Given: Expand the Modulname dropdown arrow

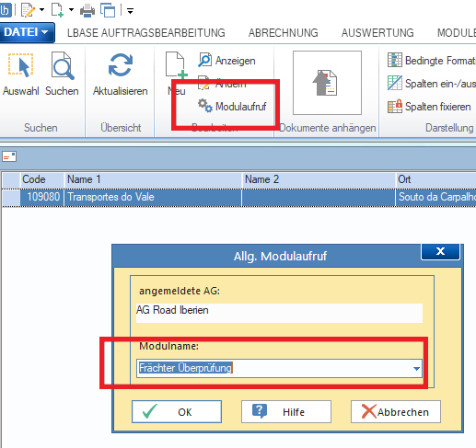Looking at the screenshot, I should tap(416, 368).
